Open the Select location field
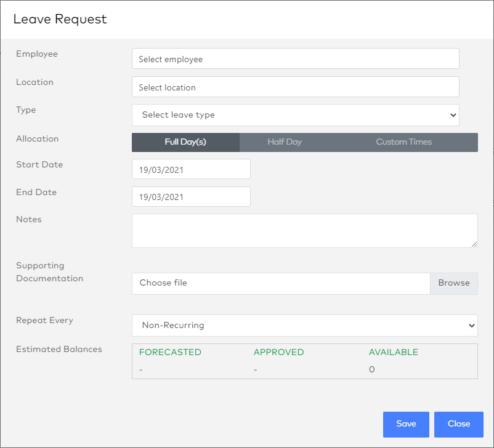The height and width of the screenshot is (448, 494). point(296,87)
